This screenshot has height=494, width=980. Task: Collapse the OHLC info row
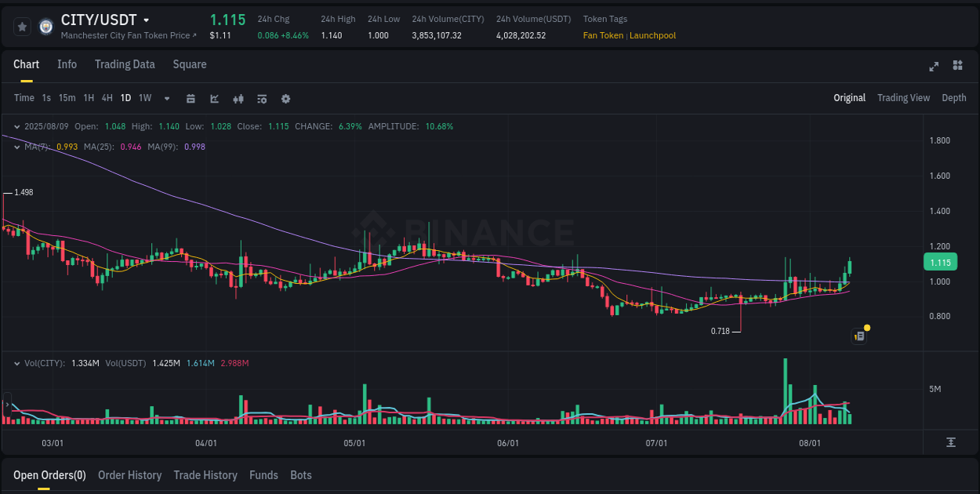tap(16, 125)
